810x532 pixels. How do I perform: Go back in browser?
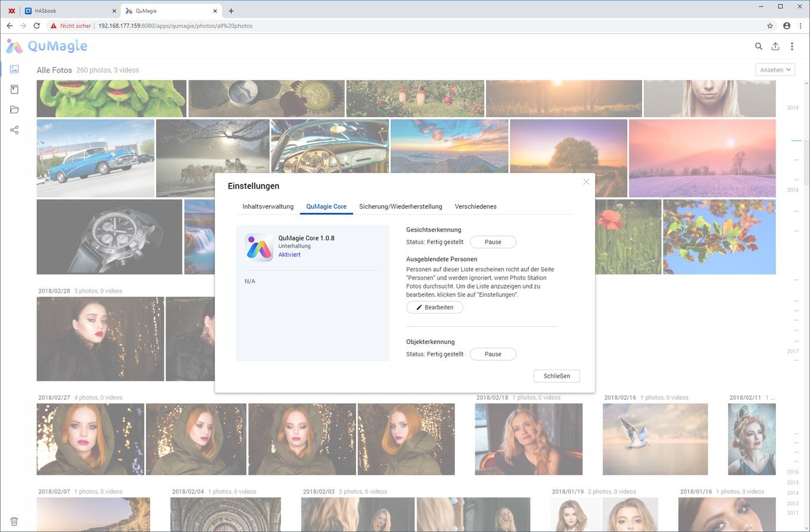point(10,26)
